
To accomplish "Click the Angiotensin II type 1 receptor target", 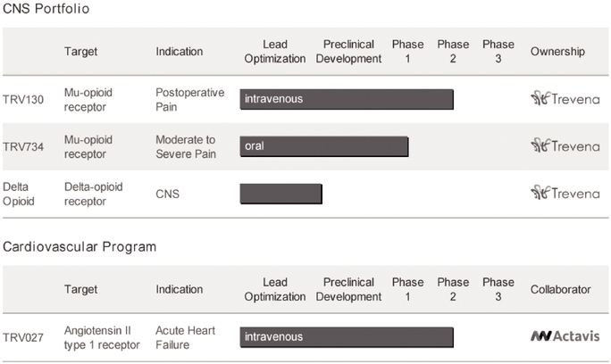I will (x=102, y=337).
